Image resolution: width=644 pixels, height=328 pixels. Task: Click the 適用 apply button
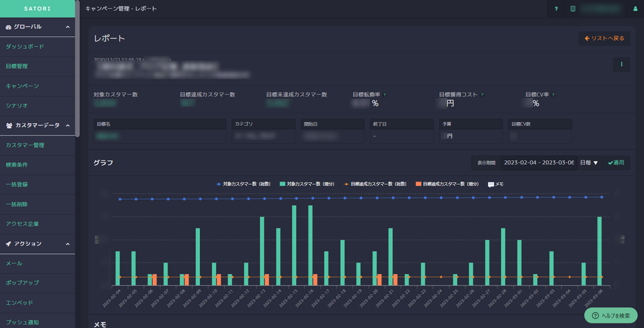[x=616, y=162]
